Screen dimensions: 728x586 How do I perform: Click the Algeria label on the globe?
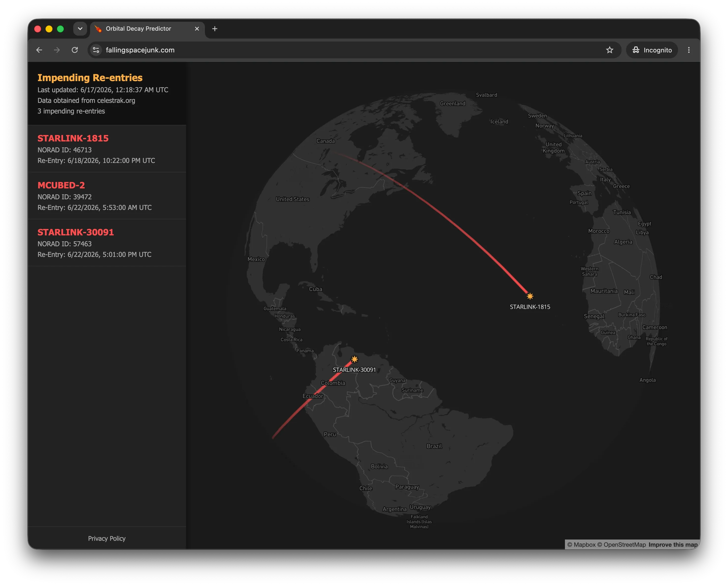[623, 242]
